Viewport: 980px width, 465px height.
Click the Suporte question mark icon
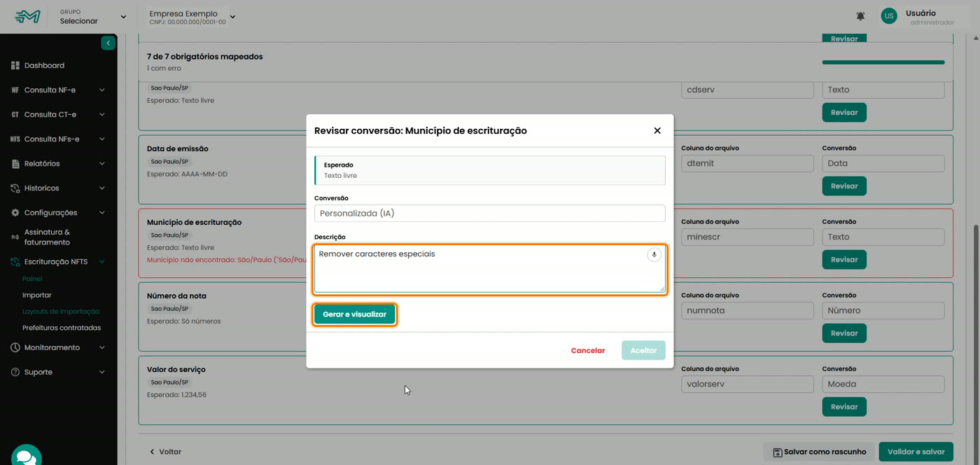[15, 373]
